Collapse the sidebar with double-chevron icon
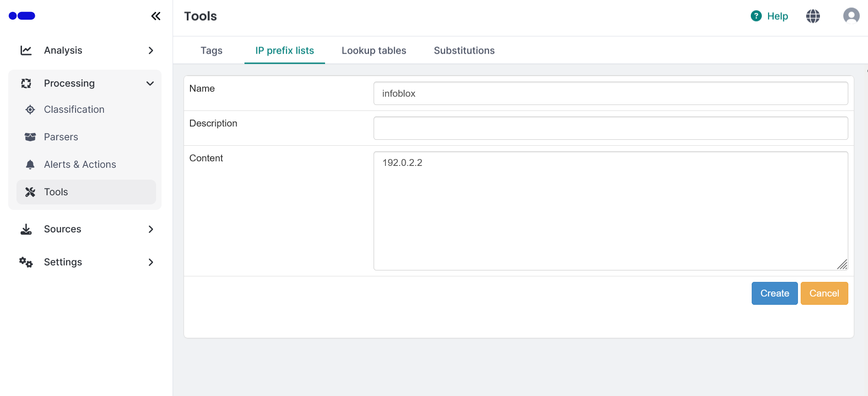The width and height of the screenshot is (868, 396). (x=156, y=16)
